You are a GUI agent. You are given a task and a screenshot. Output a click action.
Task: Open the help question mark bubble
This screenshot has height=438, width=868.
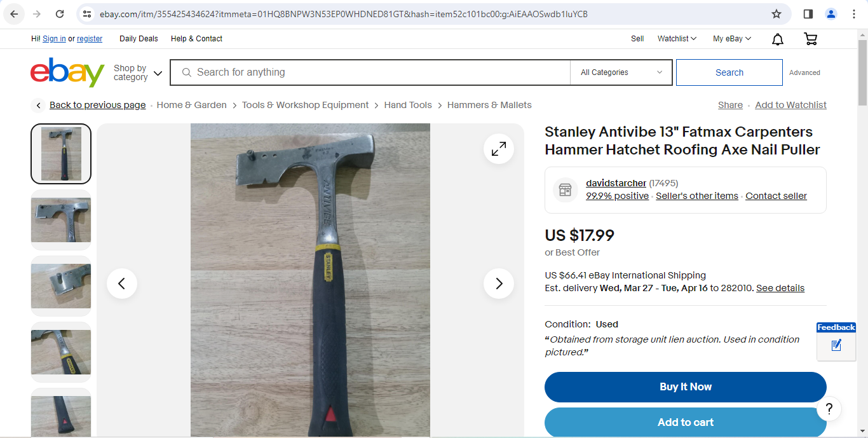click(829, 409)
